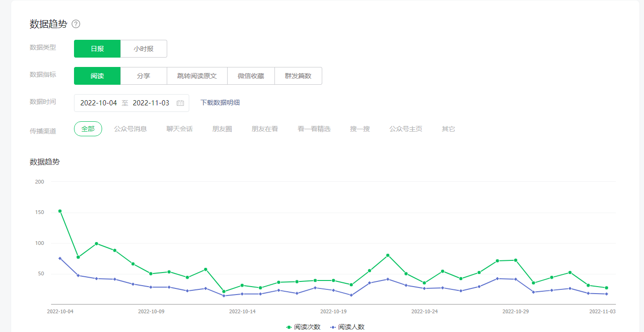Download data via 下载数据明细 link
This screenshot has height=332, width=644.
coord(220,103)
